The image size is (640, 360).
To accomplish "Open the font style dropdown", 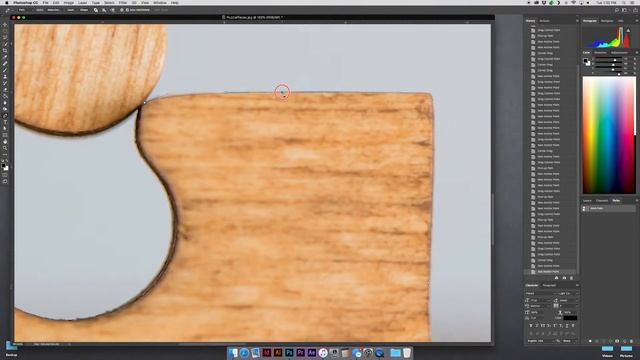I will click(567, 293).
